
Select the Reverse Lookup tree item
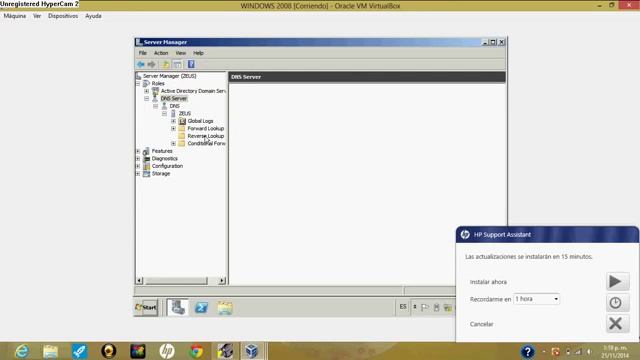pyautogui.click(x=206, y=136)
